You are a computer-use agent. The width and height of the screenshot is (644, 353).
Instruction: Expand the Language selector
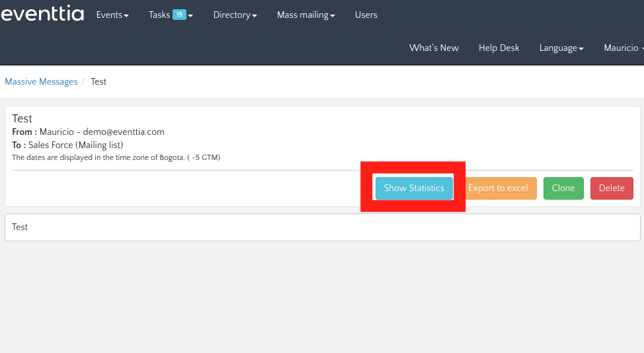561,48
